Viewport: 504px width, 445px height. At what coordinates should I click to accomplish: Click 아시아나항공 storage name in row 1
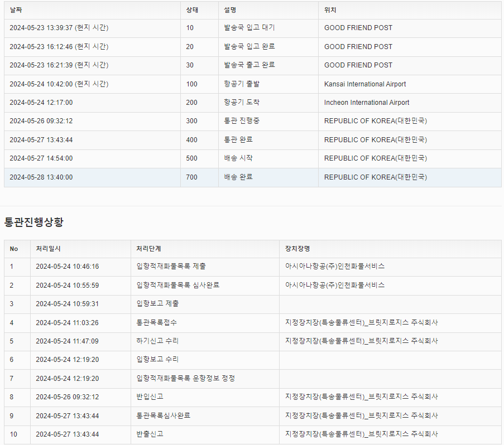(335, 266)
